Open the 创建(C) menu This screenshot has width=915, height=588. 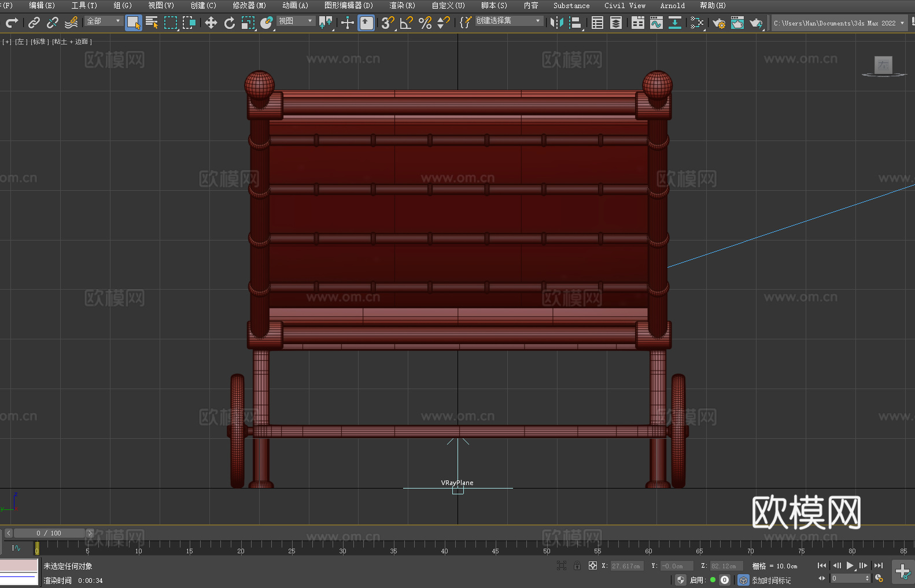[x=203, y=5]
